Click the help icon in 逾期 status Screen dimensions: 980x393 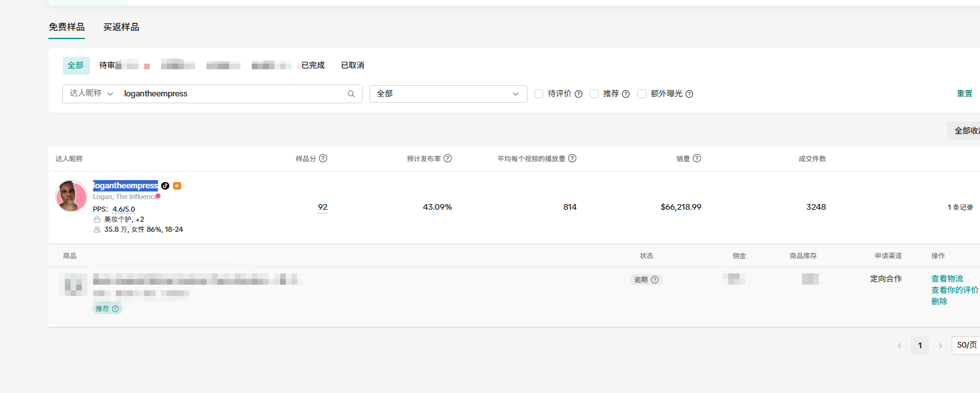(655, 280)
